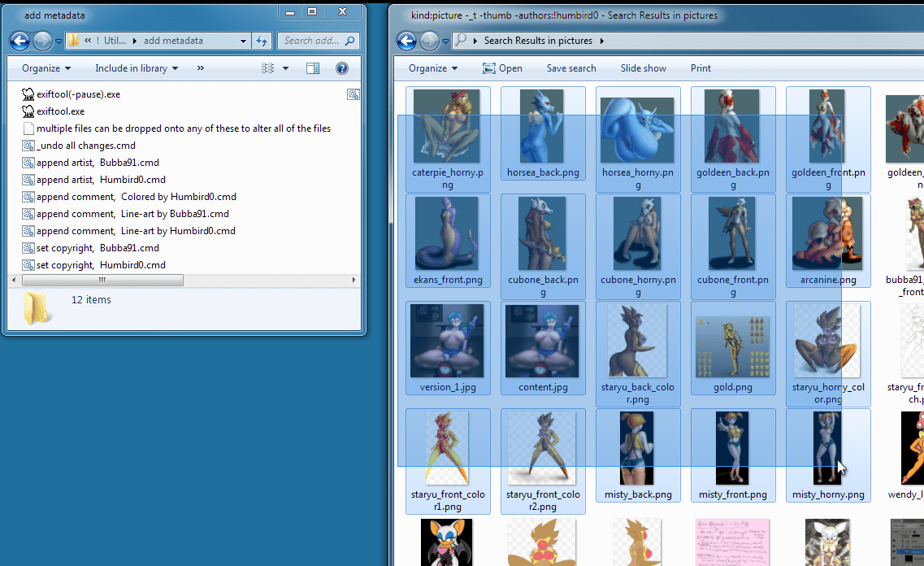Click the Save search button

click(x=570, y=68)
